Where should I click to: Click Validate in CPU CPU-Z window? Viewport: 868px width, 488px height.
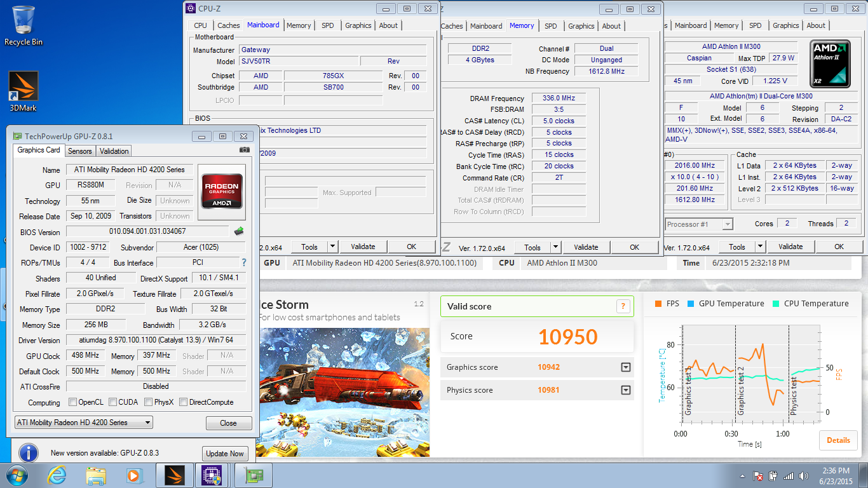790,247
